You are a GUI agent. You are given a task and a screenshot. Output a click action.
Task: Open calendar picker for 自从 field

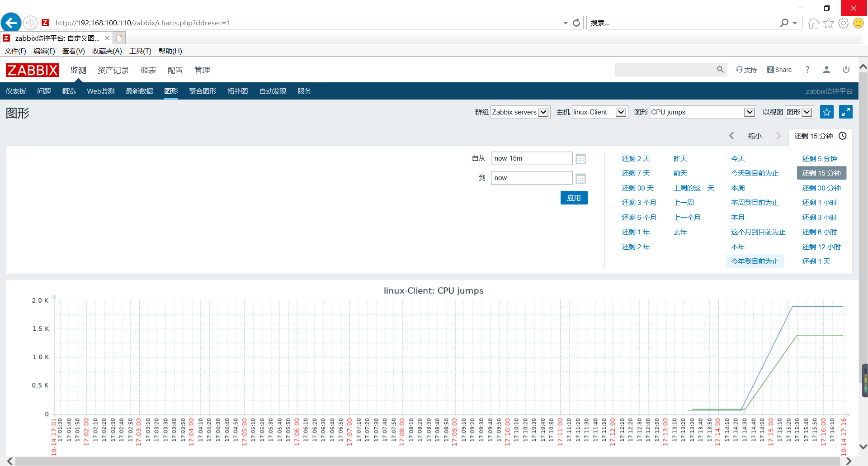(x=581, y=159)
